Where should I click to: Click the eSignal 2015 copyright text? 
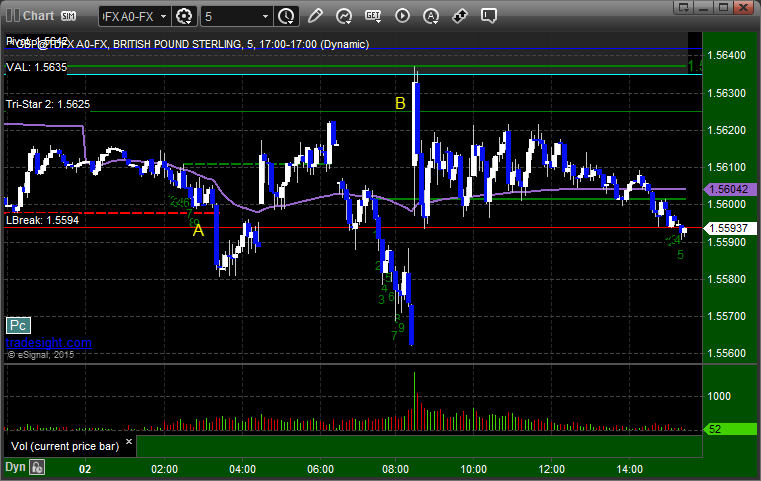(41, 355)
